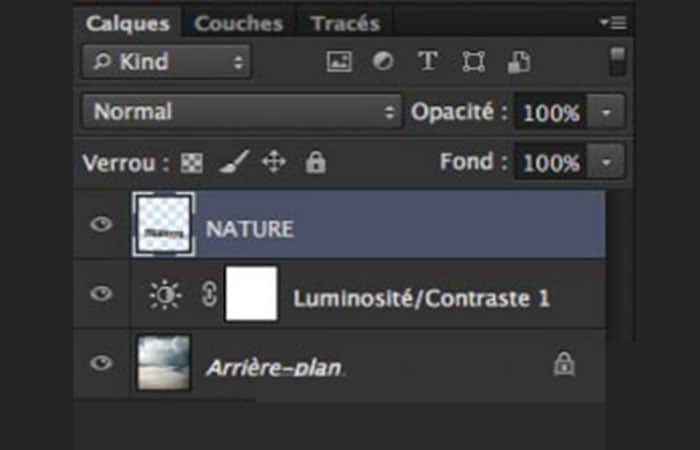Filter layers by type (T) icon
This screenshot has height=450, width=700.
pos(428,62)
